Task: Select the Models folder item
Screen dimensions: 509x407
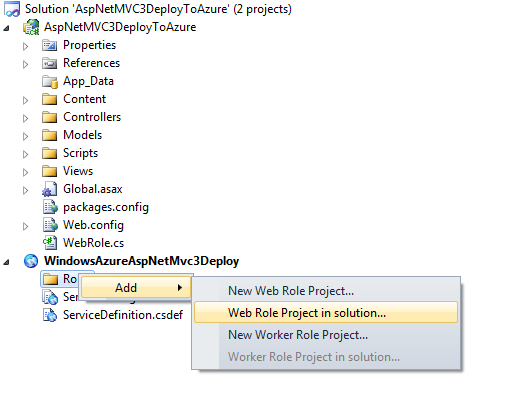Action: click(82, 135)
